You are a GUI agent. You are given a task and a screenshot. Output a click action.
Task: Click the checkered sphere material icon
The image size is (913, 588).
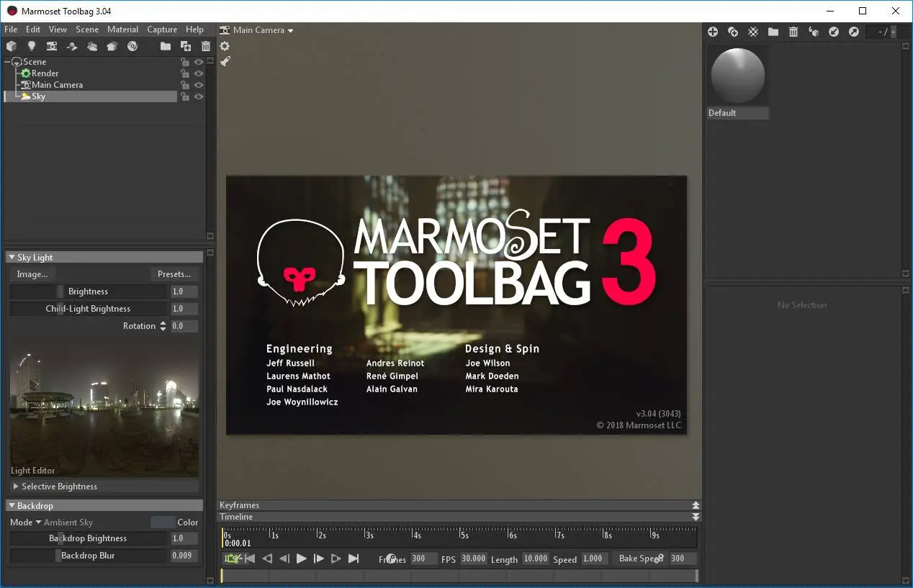click(x=753, y=32)
